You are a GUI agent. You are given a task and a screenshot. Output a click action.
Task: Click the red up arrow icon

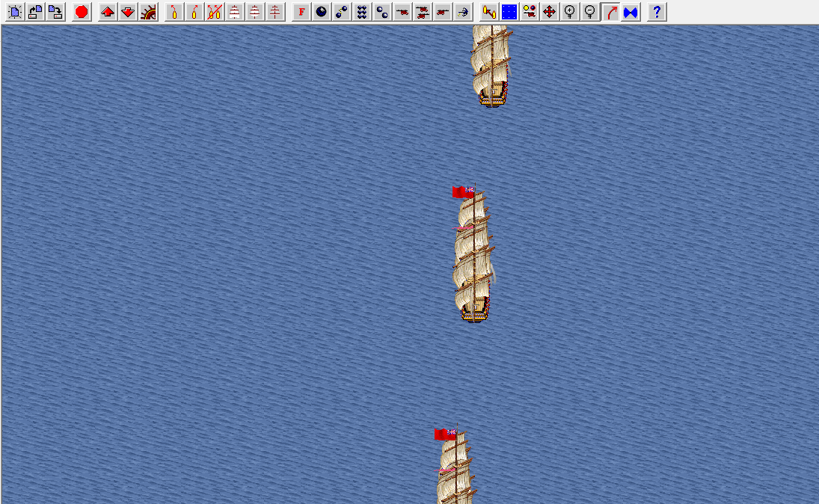108,12
